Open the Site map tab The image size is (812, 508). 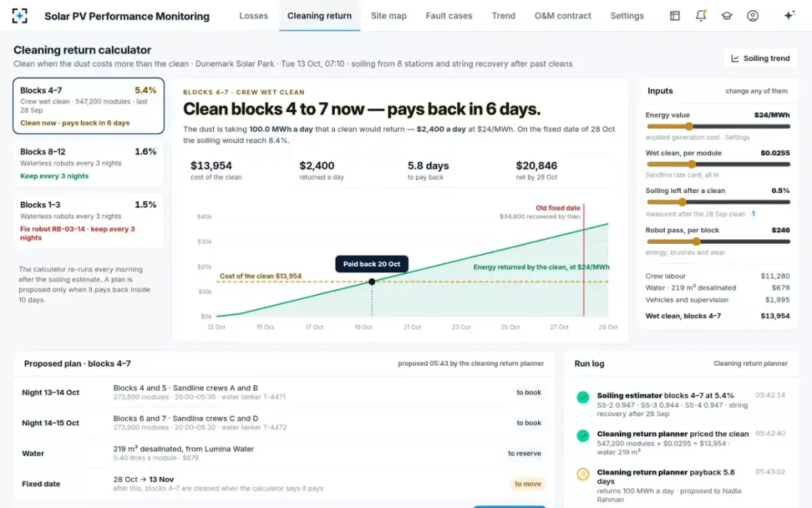388,16
